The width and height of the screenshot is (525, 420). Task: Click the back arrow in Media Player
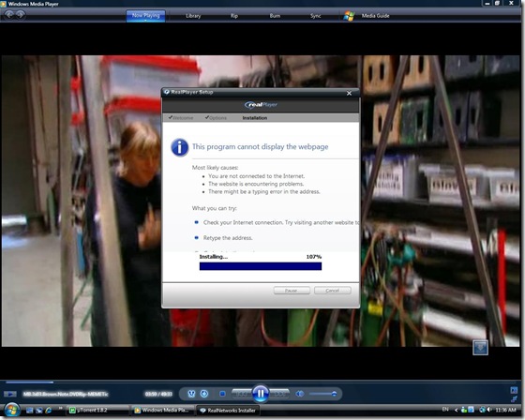click(x=8, y=14)
